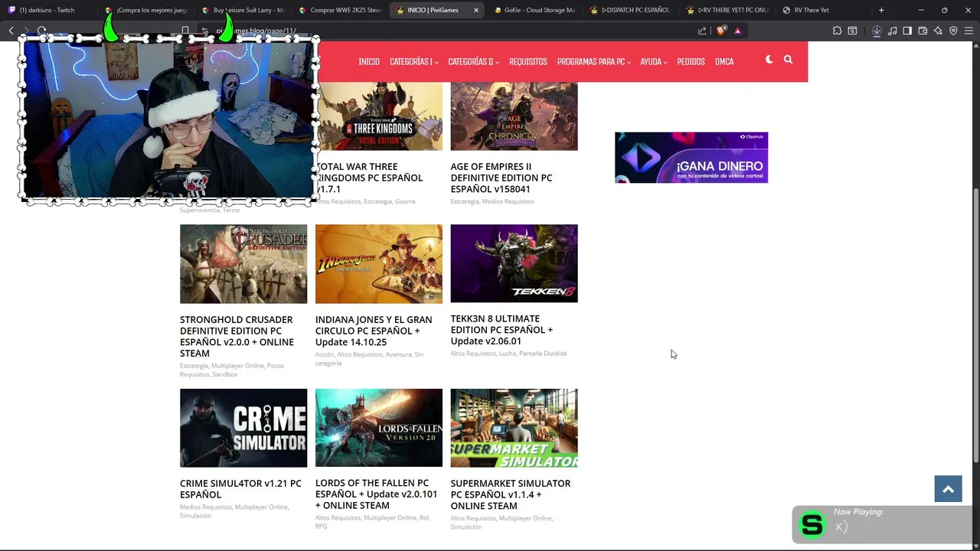Switch to Gofile Cloud Storage tab
980x551 pixels.
(x=534, y=10)
